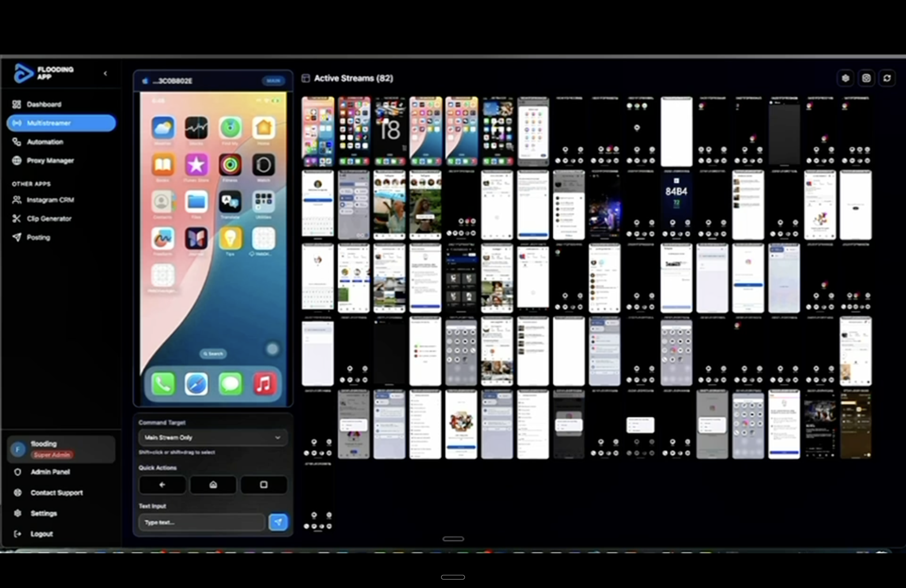906x588 pixels.
Task: Click the Active Streams (82) heading
Action: [x=354, y=78]
